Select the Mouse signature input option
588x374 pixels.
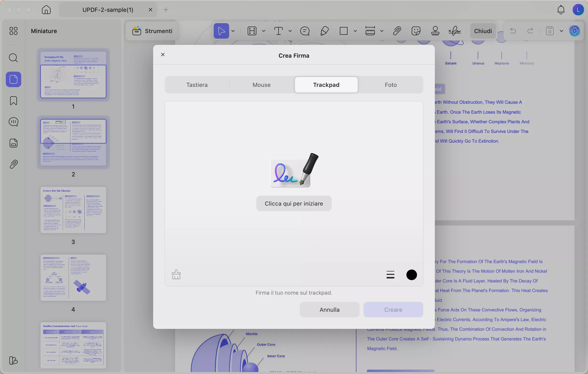pyautogui.click(x=261, y=85)
